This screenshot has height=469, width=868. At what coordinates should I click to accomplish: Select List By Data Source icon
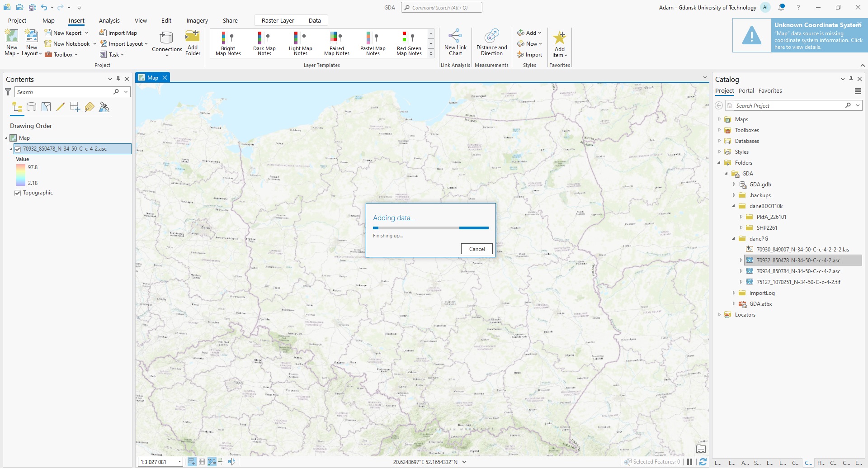31,107
